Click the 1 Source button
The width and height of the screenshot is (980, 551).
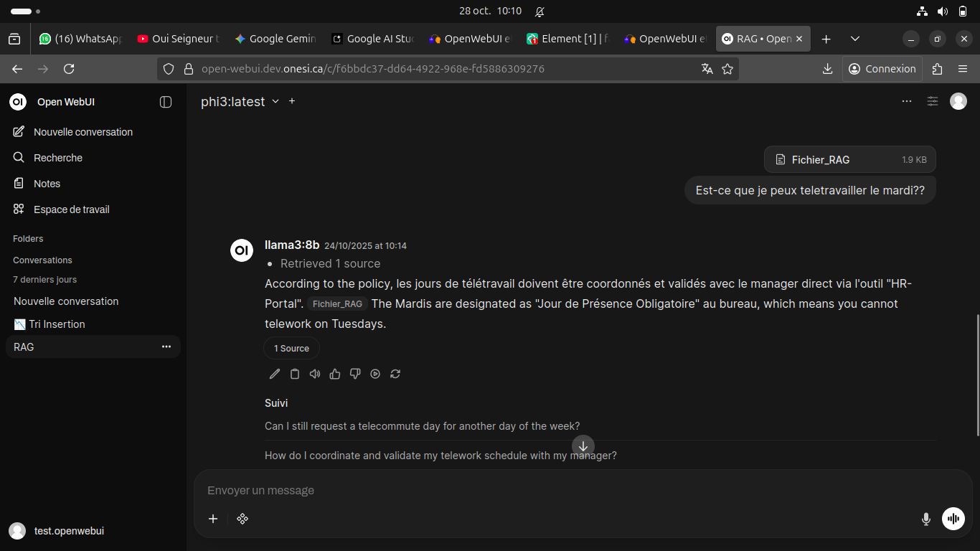click(x=291, y=349)
